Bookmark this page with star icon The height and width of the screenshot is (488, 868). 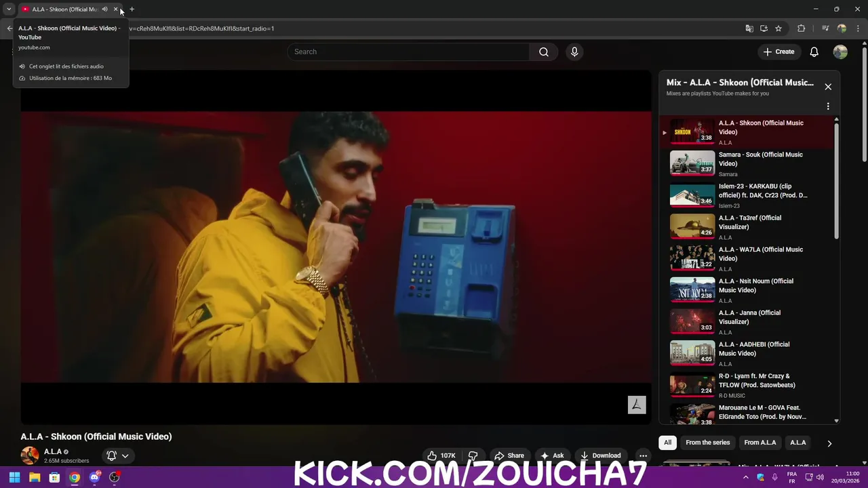tap(778, 28)
